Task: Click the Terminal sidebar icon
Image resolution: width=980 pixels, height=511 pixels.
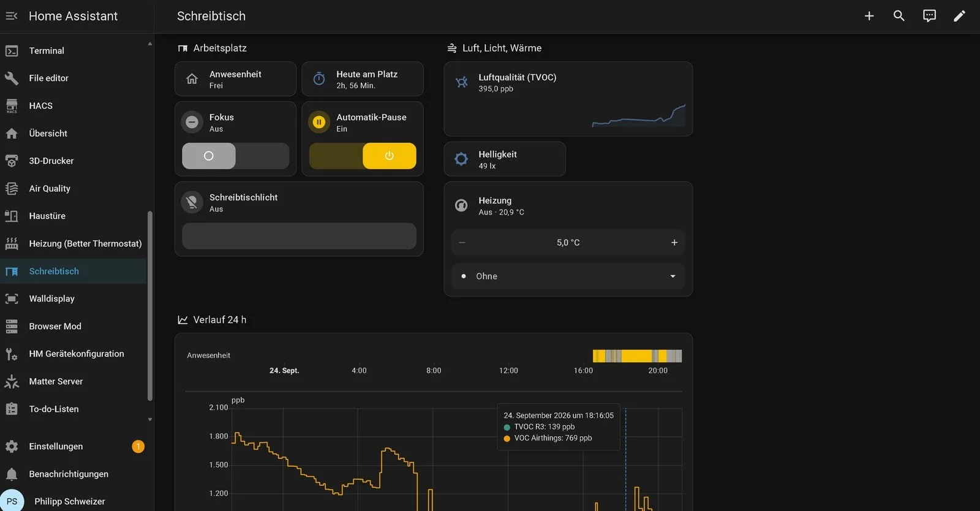Action: tap(12, 51)
